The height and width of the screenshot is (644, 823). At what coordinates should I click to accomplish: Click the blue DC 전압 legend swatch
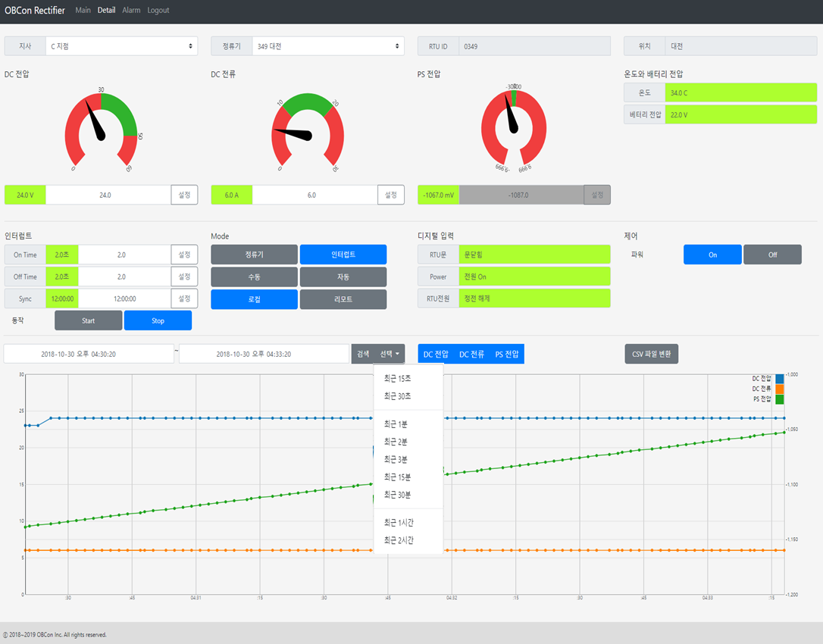[780, 378]
